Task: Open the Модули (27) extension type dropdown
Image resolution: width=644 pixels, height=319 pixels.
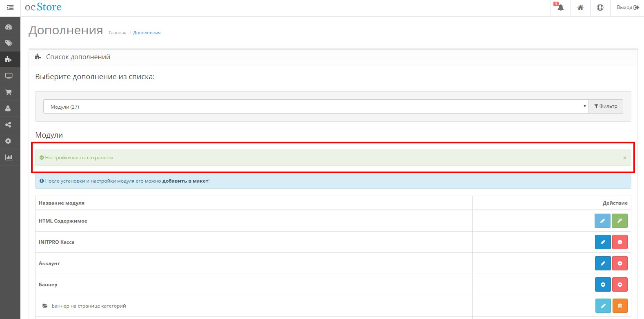Action: [x=316, y=107]
